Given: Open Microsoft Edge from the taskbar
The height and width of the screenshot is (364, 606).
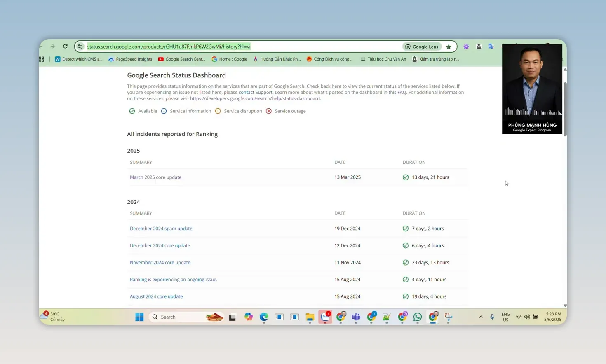Looking at the screenshot, I should tap(264, 317).
